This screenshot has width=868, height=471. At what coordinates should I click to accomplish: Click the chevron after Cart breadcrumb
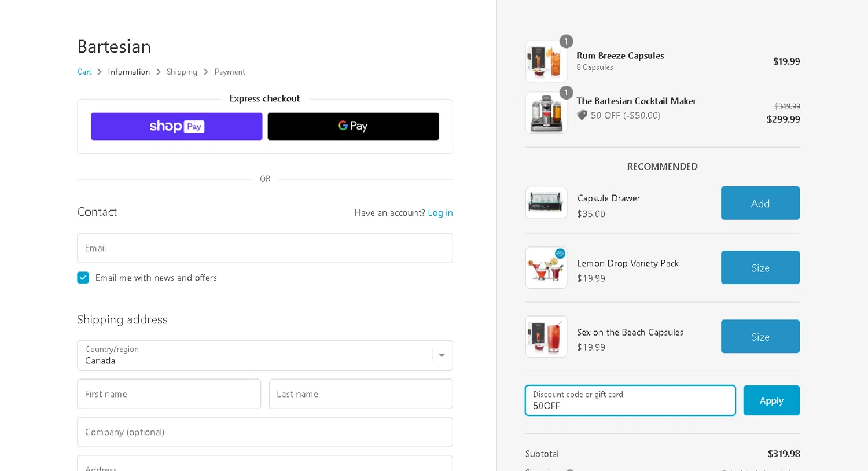tap(100, 72)
